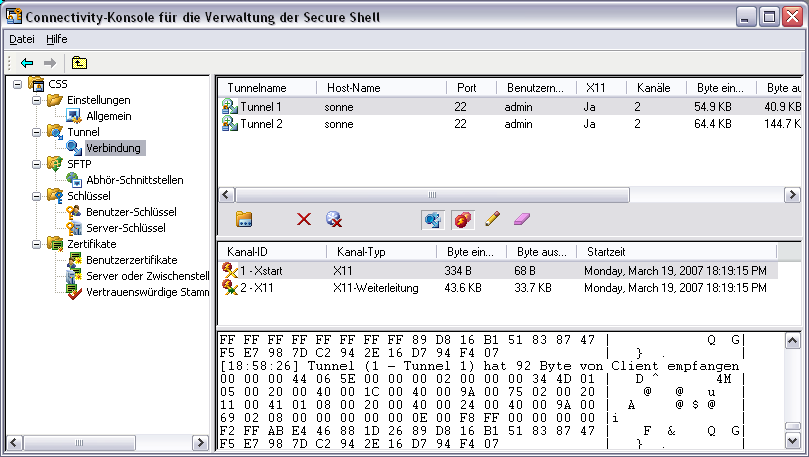Open the Datei menu
Image resolution: width=809 pixels, height=457 pixels.
pyautogui.click(x=21, y=39)
